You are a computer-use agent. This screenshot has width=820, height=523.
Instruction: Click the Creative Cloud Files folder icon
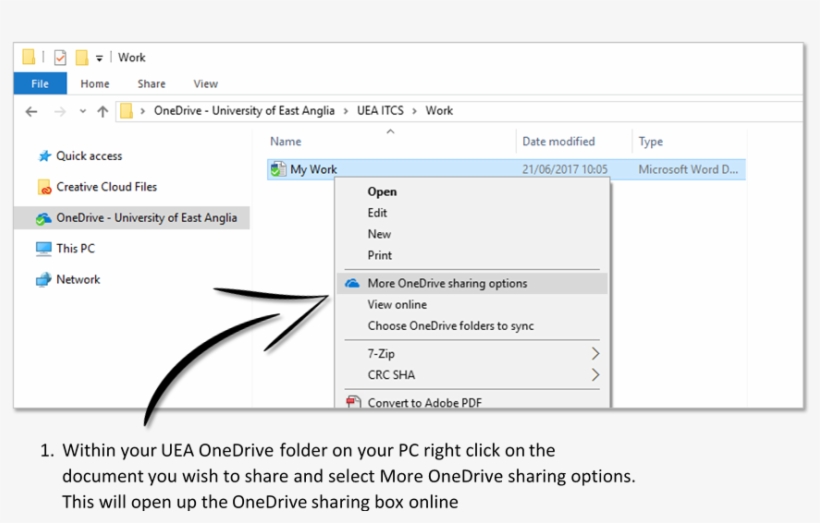[44, 187]
